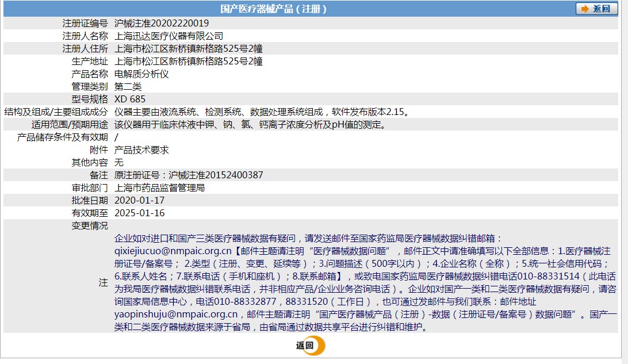This screenshot has width=628, height=364.
Task: Click the structure description mentioning 软件发布版本2.15
Action: tap(263, 112)
